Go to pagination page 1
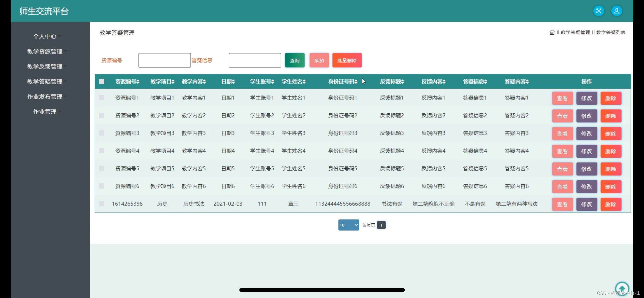This screenshot has width=644, height=298. (x=381, y=225)
